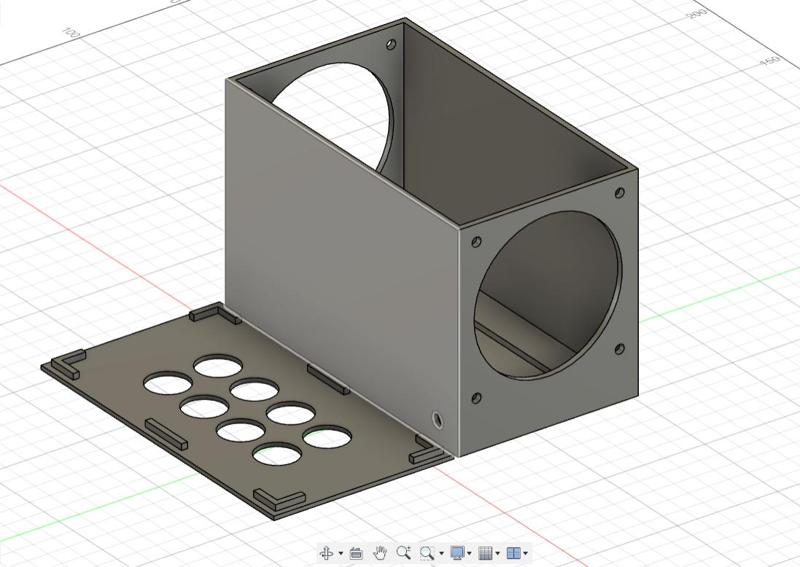Expand the Viewports dropdown arrow
800x567 pixels.
point(526,553)
